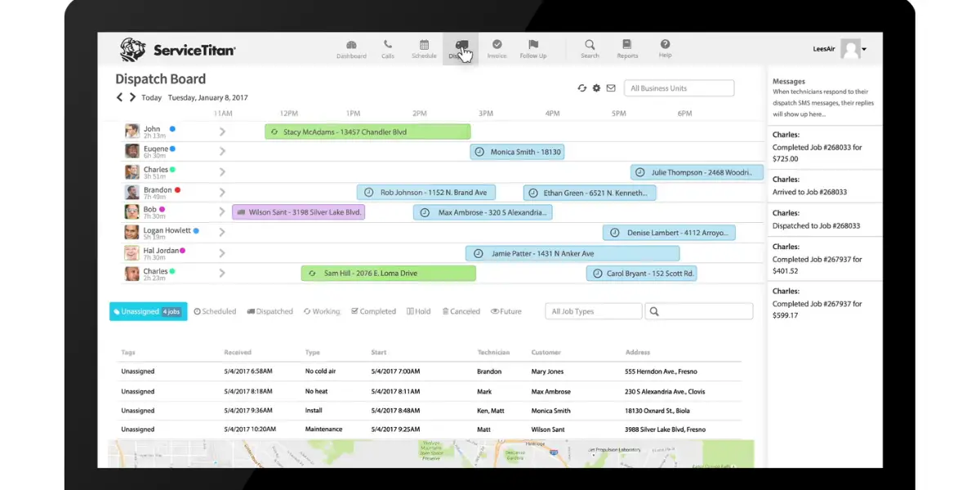Open Sam Hill job block
Screen dimensions: 980x490
click(x=388, y=274)
